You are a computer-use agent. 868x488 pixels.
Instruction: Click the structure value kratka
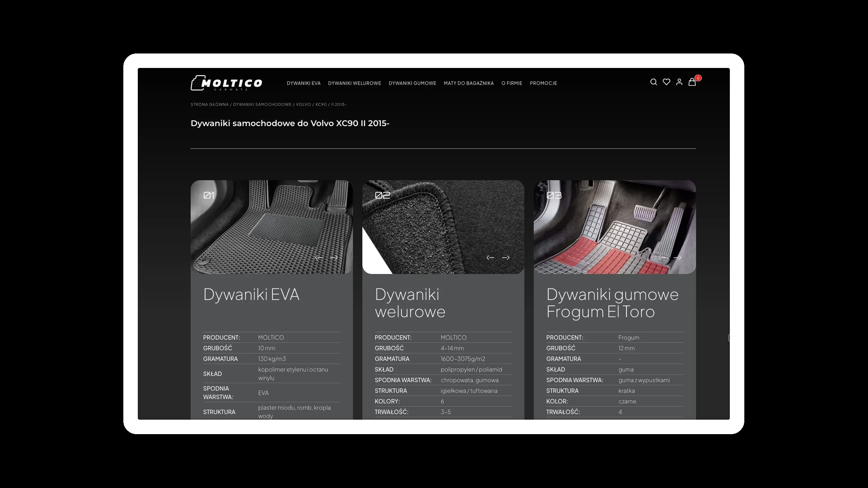[x=626, y=390]
